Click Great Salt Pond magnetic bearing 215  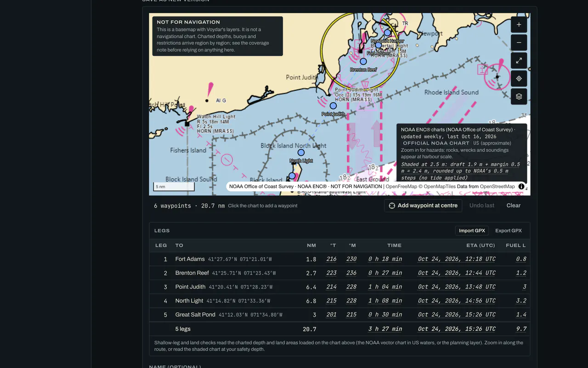(x=351, y=315)
